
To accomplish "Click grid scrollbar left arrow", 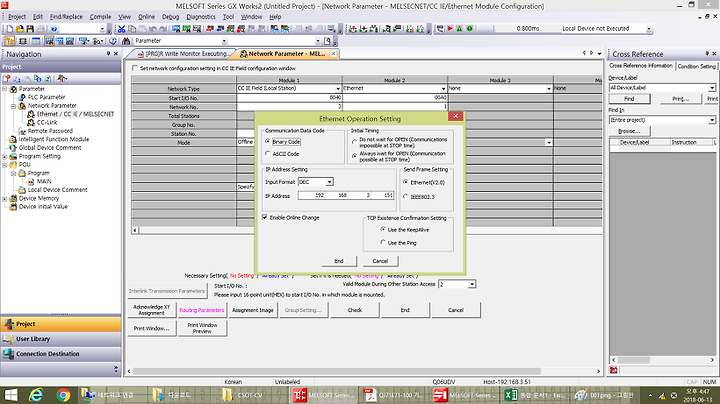I will point(135,230).
